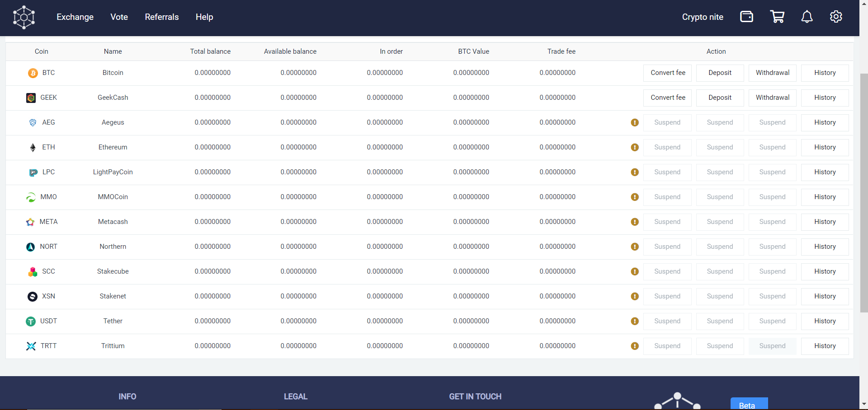Click the Tether coin icon
Image resolution: width=868 pixels, height=410 pixels.
pyautogui.click(x=31, y=321)
